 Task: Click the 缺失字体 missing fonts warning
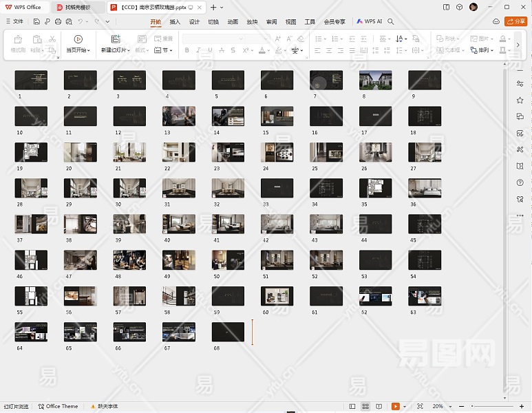coord(104,407)
